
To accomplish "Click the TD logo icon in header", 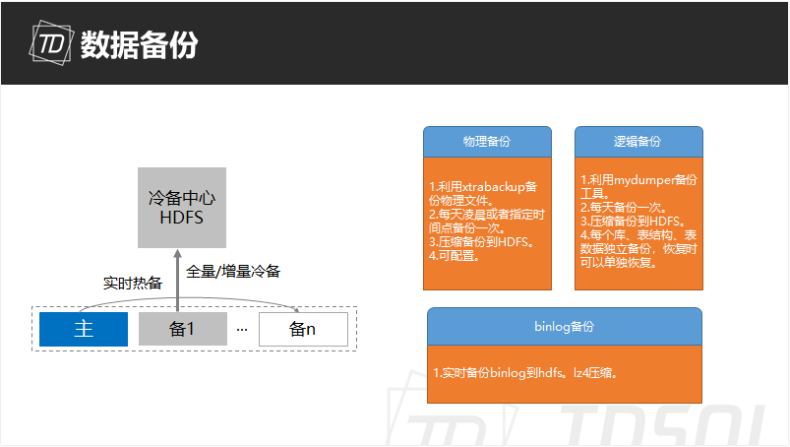I will point(51,43).
